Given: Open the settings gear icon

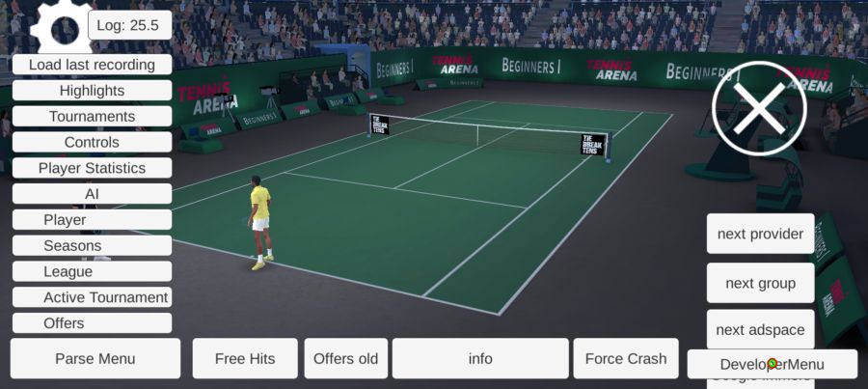Looking at the screenshot, I should (62, 28).
